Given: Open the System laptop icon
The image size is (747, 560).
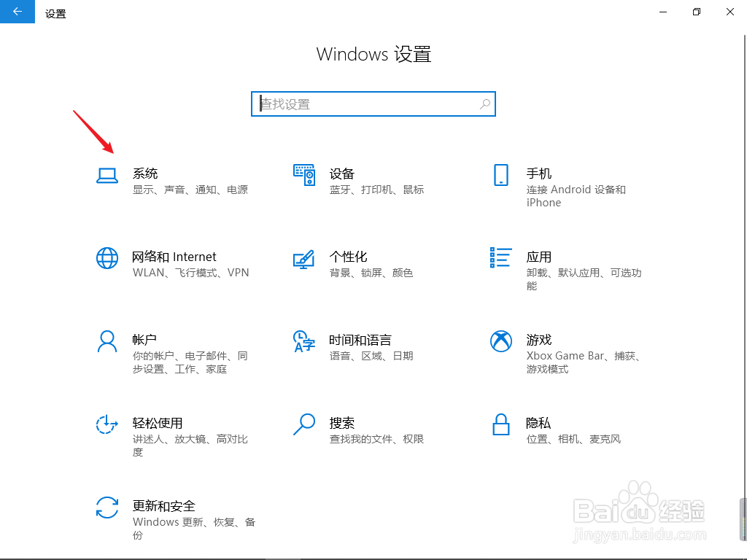Looking at the screenshot, I should point(107,175).
